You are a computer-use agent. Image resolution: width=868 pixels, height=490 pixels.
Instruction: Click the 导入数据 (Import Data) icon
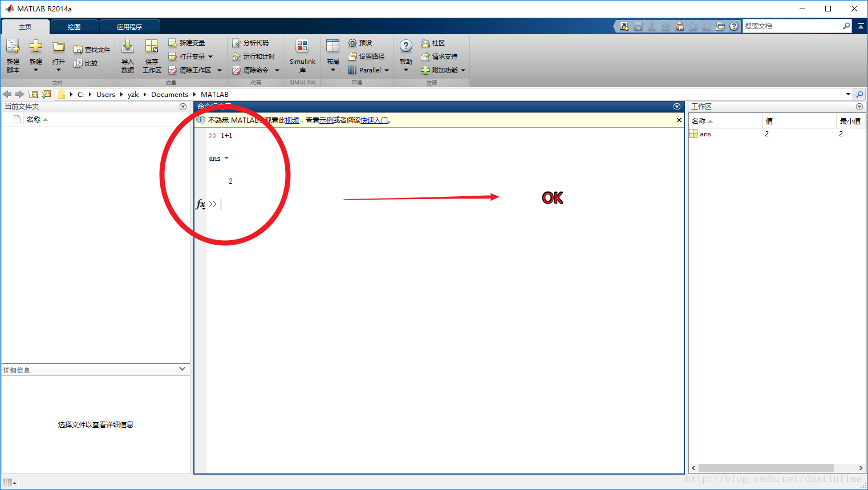click(x=128, y=47)
